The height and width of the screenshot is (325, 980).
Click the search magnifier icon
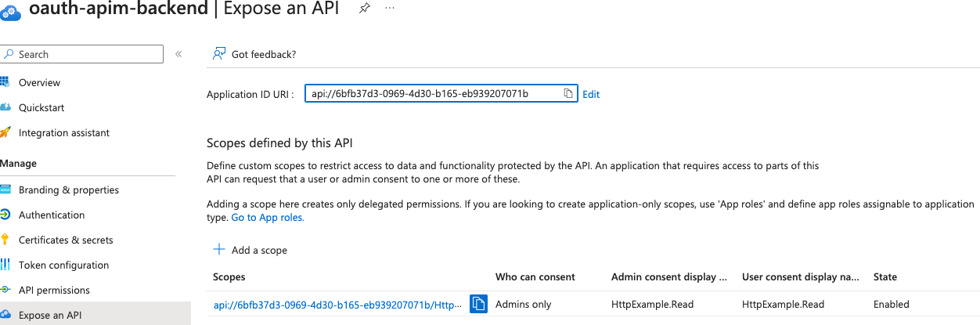(9, 54)
